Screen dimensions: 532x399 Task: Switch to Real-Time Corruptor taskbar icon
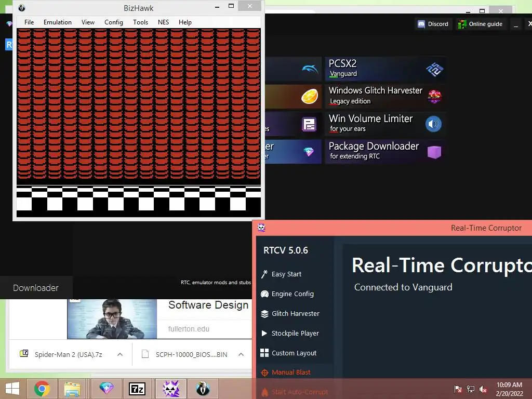(171, 389)
